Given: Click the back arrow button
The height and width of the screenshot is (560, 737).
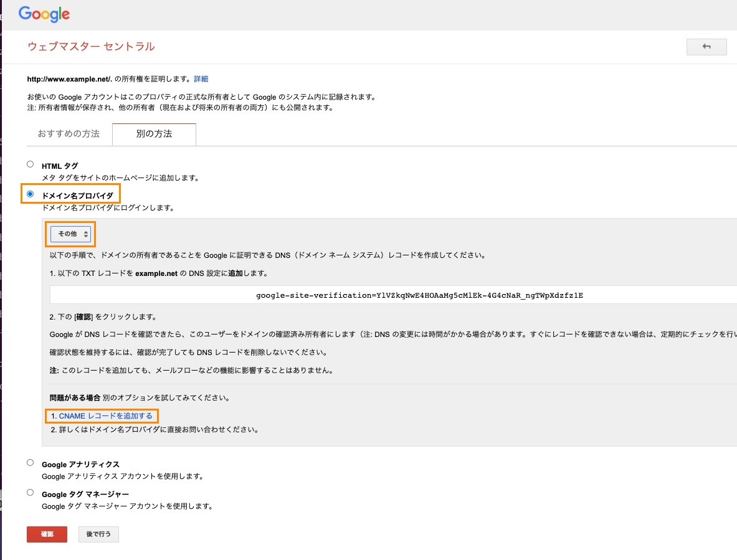Looking at the screenshot, I should (x=706, y=47).
